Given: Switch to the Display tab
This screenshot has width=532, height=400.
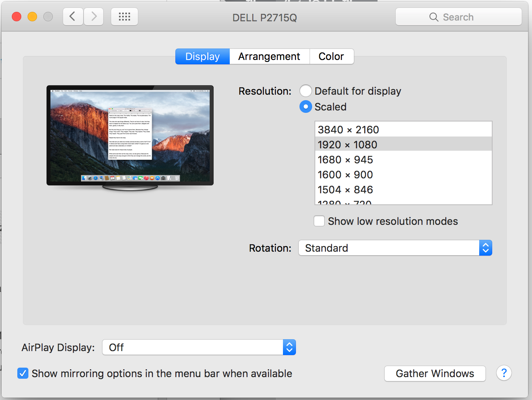Looking at the screenshot, I should pos(203,56).
